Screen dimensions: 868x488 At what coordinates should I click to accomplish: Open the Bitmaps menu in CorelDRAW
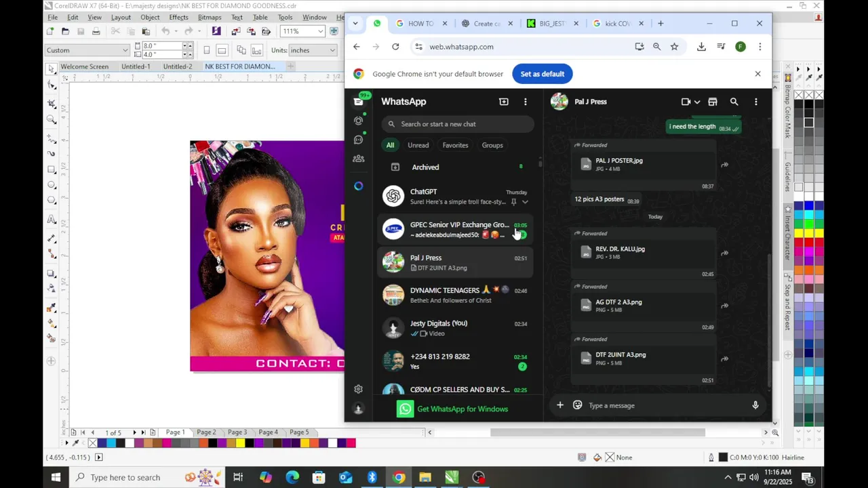210,17
